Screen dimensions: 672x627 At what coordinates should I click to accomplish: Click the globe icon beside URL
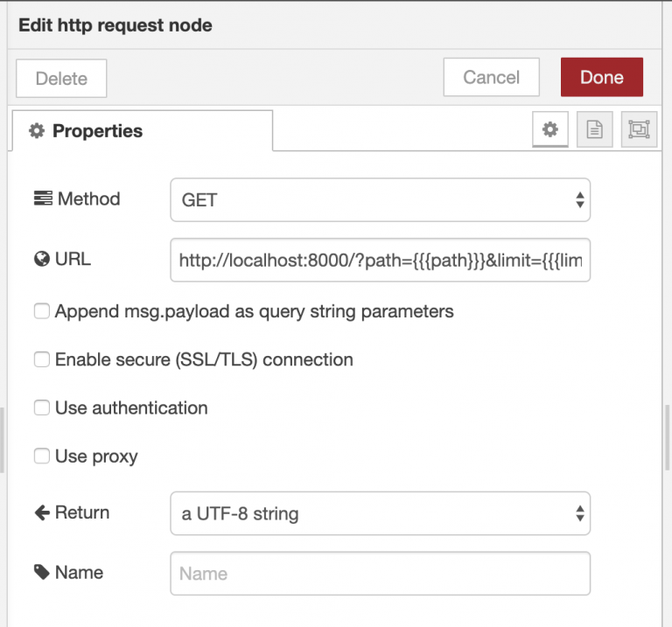(41, 259)
